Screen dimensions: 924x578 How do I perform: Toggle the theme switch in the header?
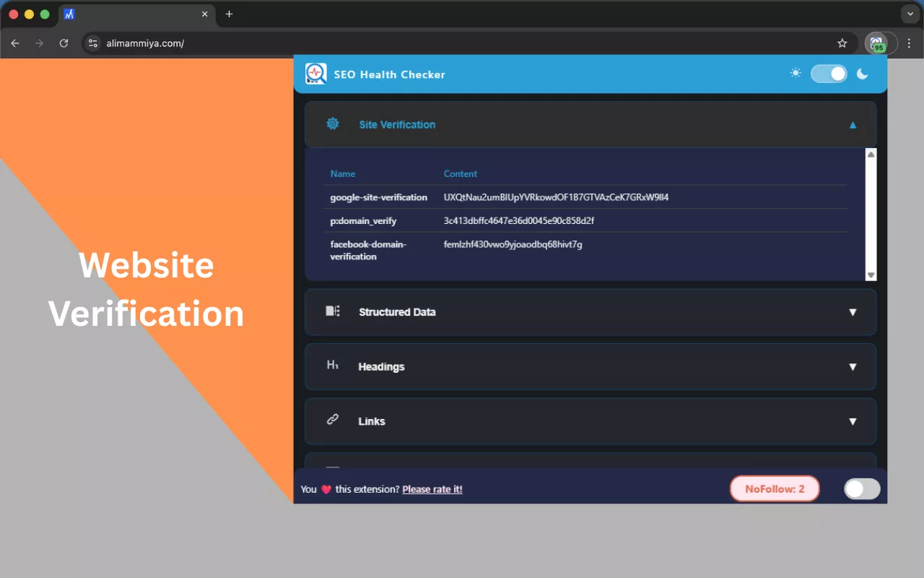(829, 73)
